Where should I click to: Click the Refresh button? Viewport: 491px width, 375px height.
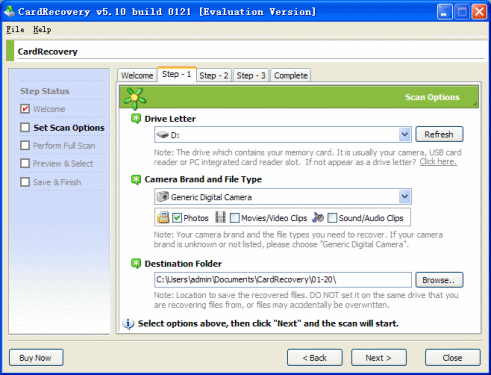coord(439,134)
